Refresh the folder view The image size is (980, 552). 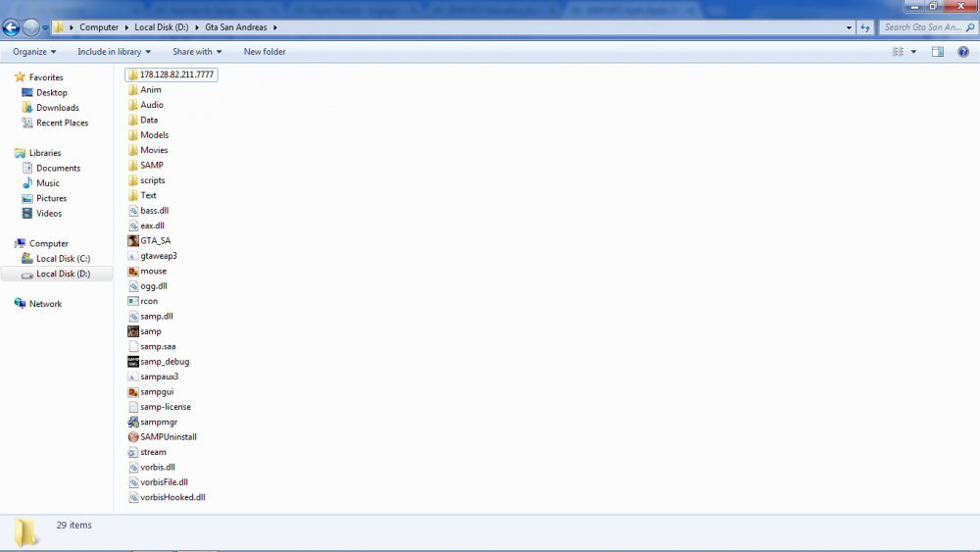[865, 27]
